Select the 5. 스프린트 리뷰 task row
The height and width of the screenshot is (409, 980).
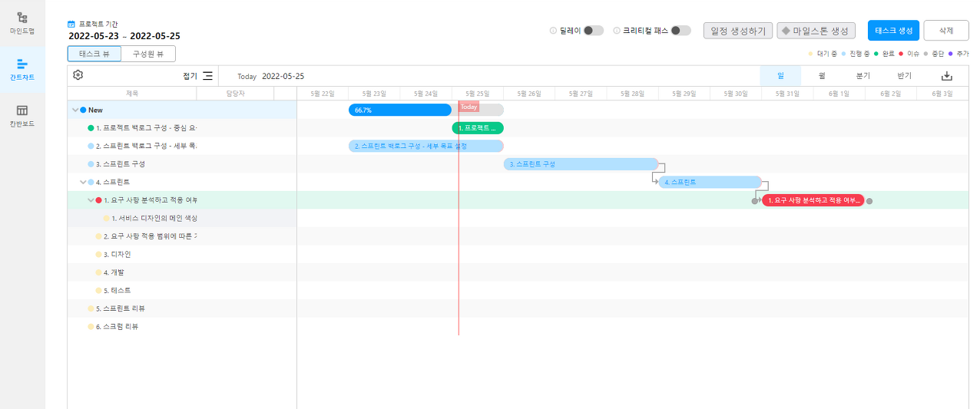(182, 308)
